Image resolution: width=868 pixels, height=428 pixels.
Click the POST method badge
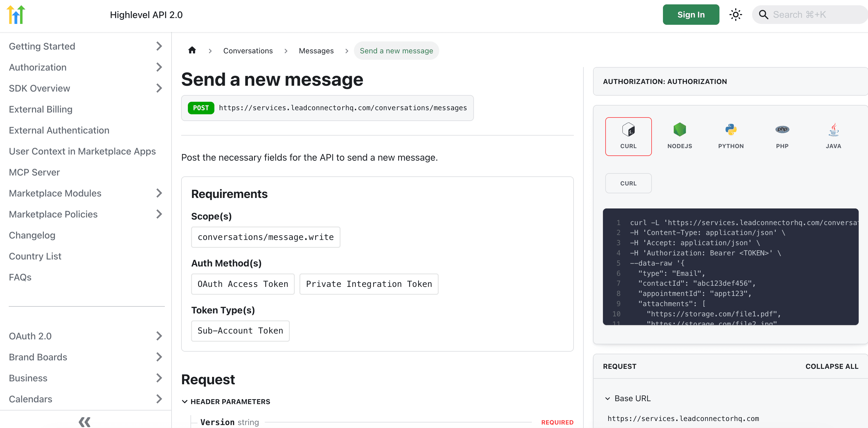coord(201,108)
